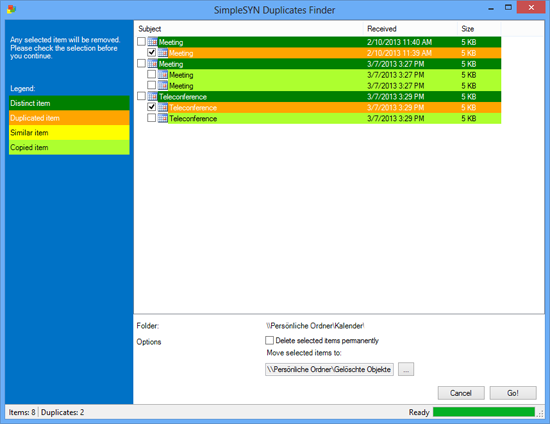Uncheck the orange Teleconference checkbox
Viewport: 550px width, 424px height.
152,107
